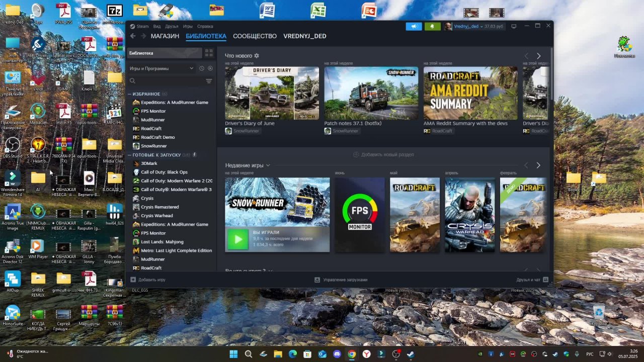Click the Steam announcements megaphone icon
Image resolution: width=644 pixels, height=362 pixels.
414,26
